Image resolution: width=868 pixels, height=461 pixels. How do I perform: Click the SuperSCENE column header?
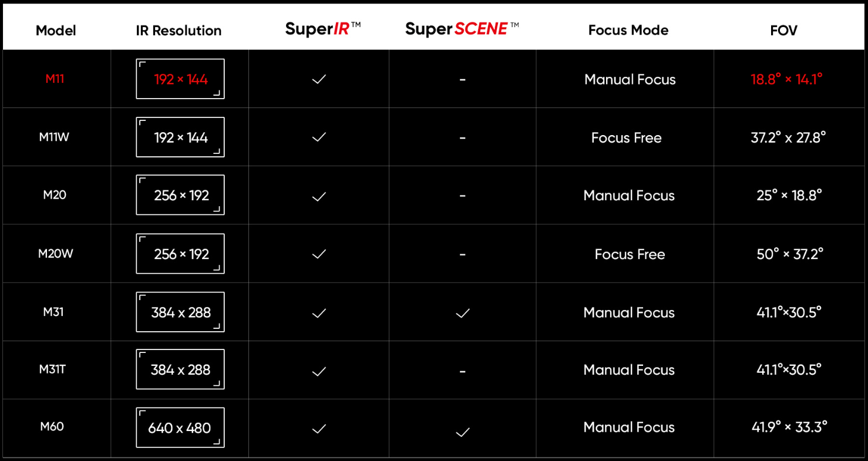[x=462, y=29]
